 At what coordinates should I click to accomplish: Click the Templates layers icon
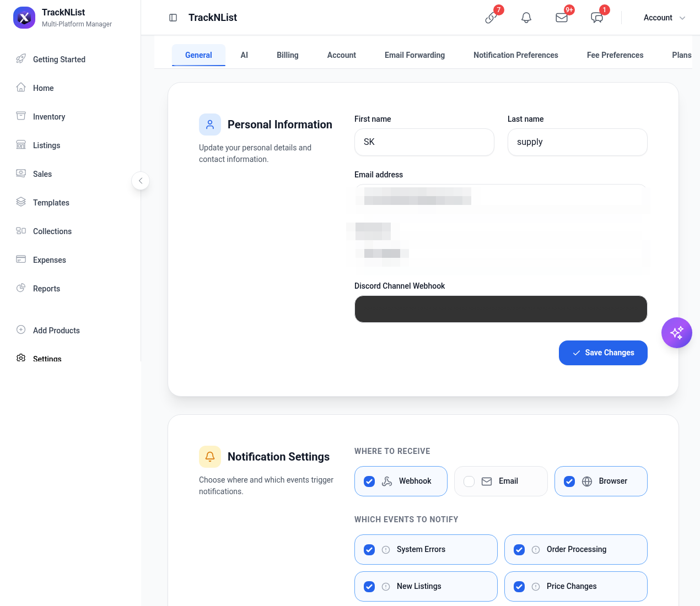point(21,202)
